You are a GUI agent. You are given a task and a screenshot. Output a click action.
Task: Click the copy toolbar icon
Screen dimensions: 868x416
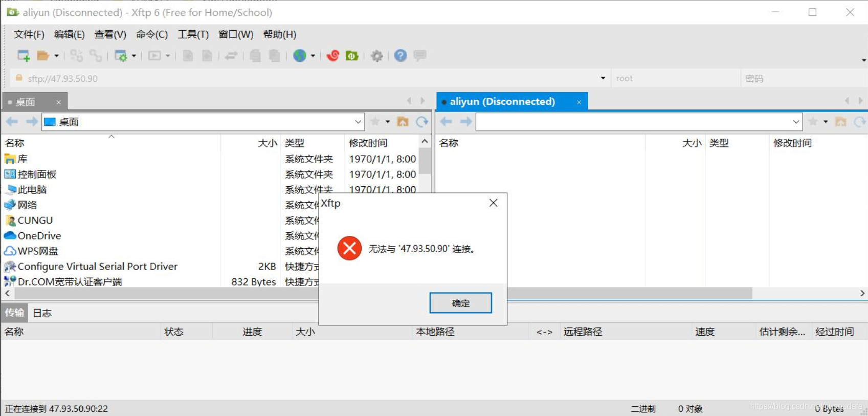click(255, 56)
